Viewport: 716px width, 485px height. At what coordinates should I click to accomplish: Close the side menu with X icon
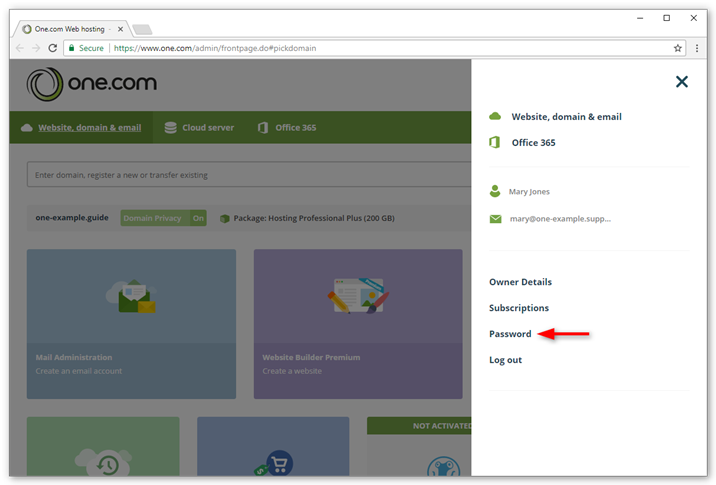click(x=681, y=82)
